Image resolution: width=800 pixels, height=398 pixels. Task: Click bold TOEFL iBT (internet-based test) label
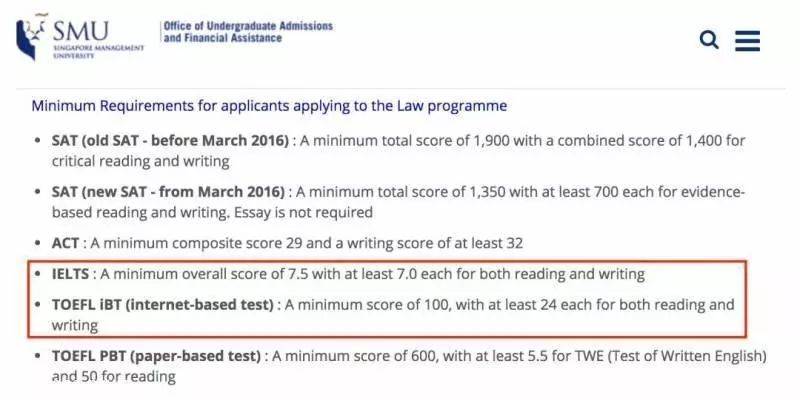coord(163,305)
